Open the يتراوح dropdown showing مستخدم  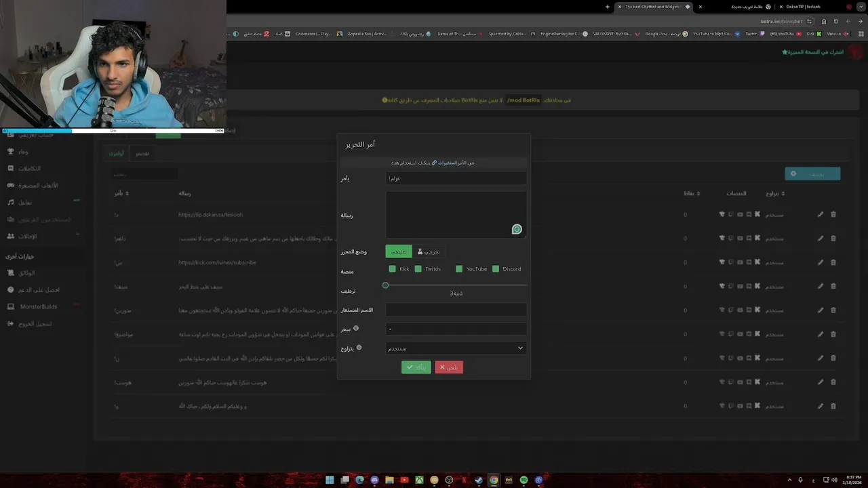pyautogui.click(x=456, y=348)
